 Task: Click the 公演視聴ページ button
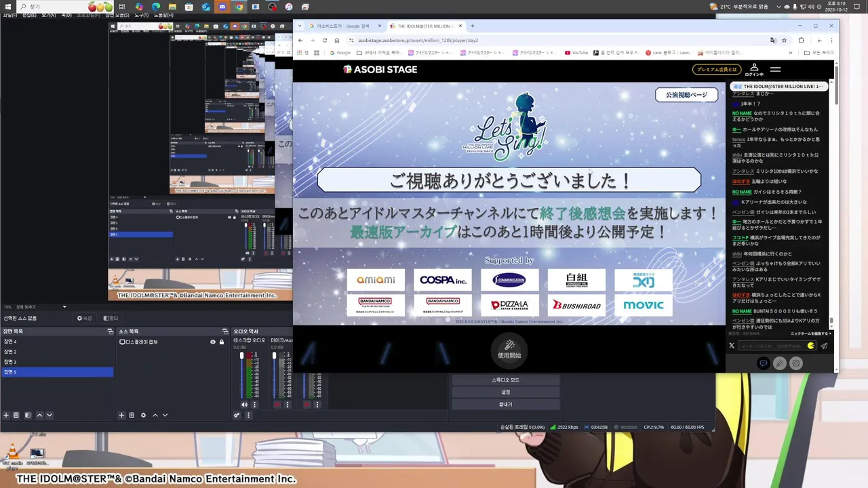click(x=686, y=95)
